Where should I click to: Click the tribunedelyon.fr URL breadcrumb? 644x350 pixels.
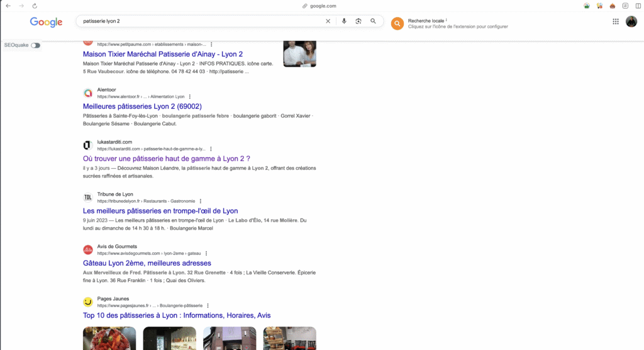click(146, 201)
